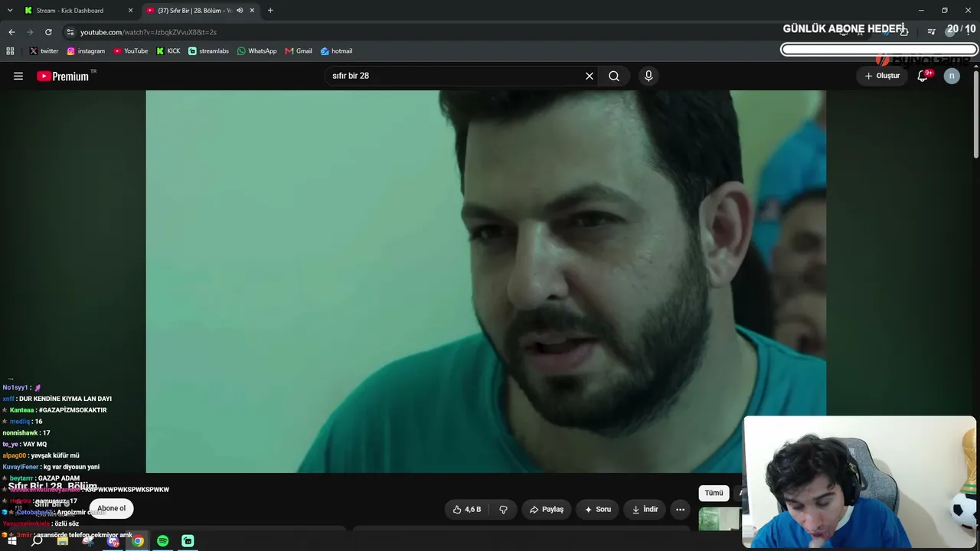The image size is (980, 551).
Task: Open the instagram bookmark
Action: point(86,51)
